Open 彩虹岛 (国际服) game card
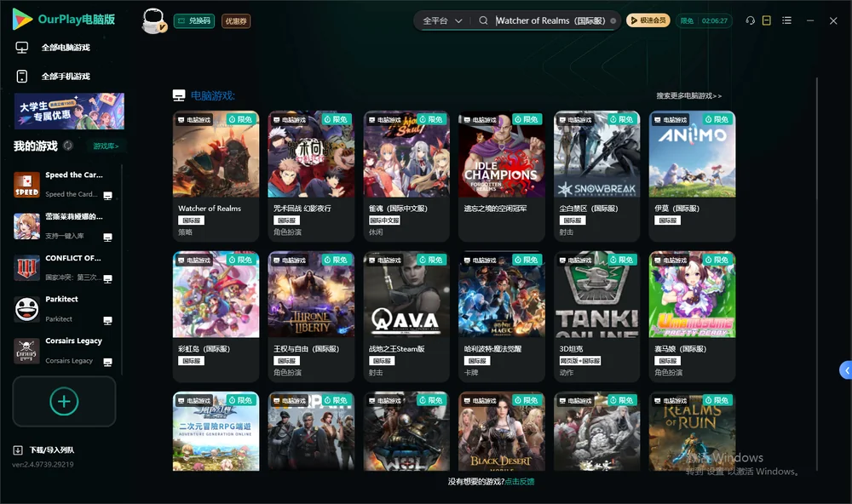 (216, 317)
